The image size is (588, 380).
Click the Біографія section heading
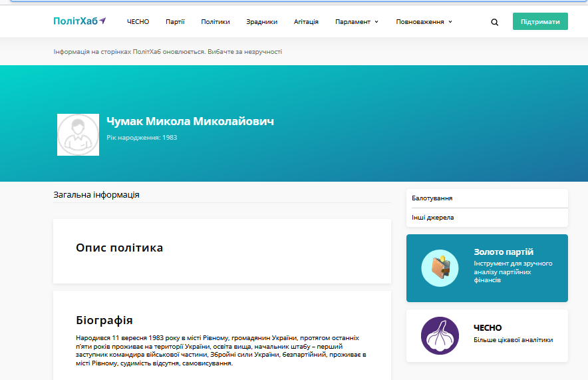coord(104,321)
